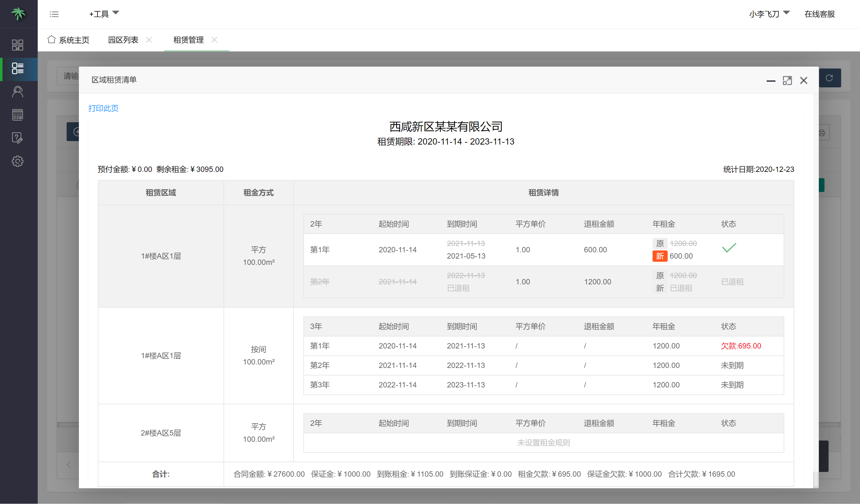
Task: Click the 已退租 status in 第2年 row
Action: [732, 282]
